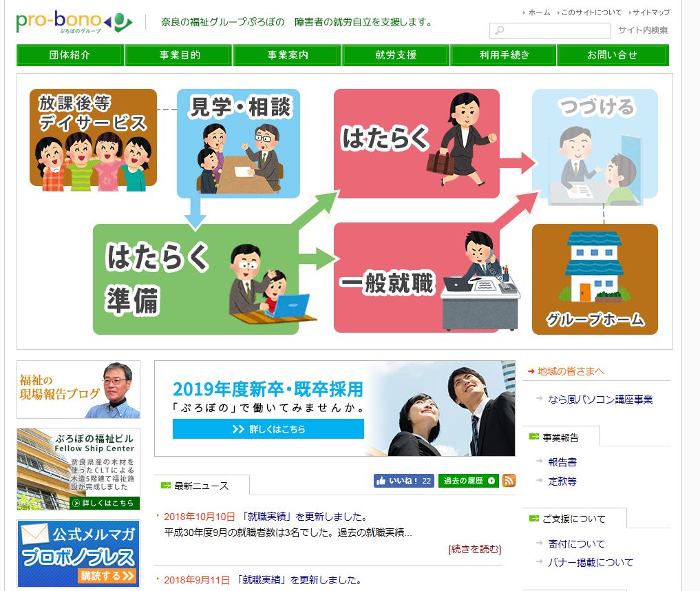700x591 pixels.
Task: Click the Facebook いいね! like button
Action: pyautogui.click(x=403, y=481)
